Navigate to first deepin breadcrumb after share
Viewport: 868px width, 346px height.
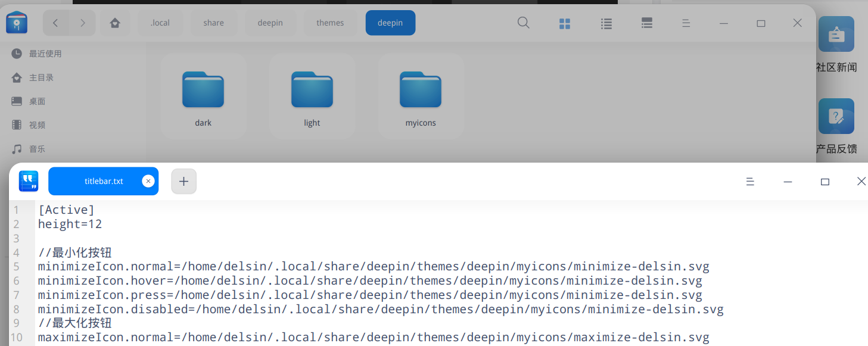270,23
